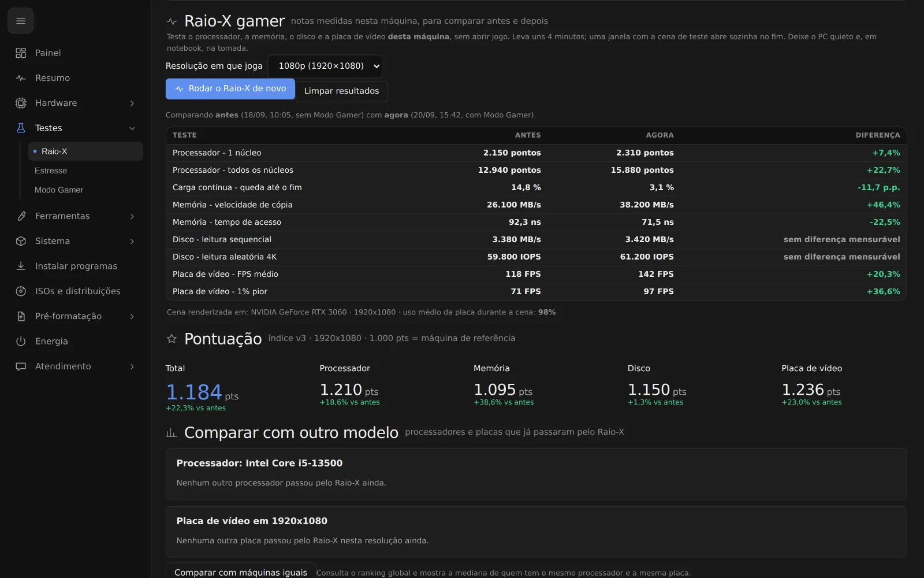
Task: Expand the Ferramentas section chevron
Action: pyautogui.click(x=132, y=216)
